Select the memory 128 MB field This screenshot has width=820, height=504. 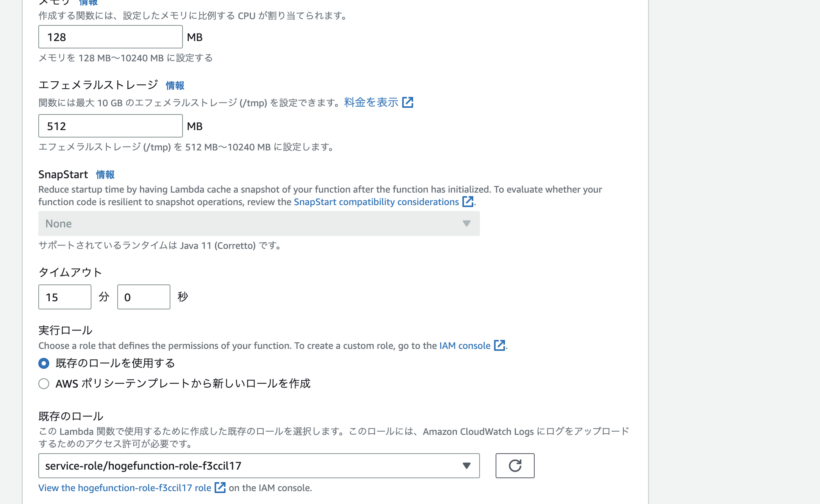pyautogui.click(x=110, y=37)
